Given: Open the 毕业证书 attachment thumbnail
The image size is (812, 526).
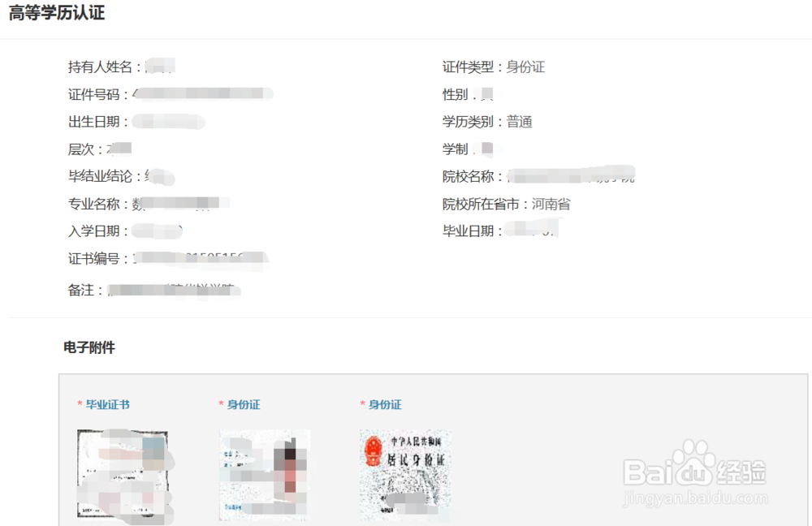Looking at the screenshot, I should point(123,474).
